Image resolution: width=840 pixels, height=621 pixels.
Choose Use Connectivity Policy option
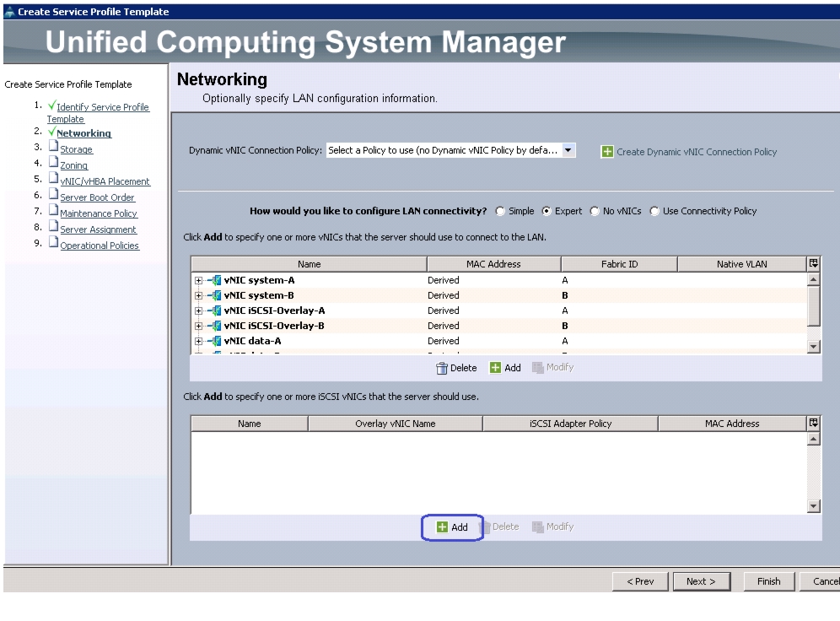[654, 211]
